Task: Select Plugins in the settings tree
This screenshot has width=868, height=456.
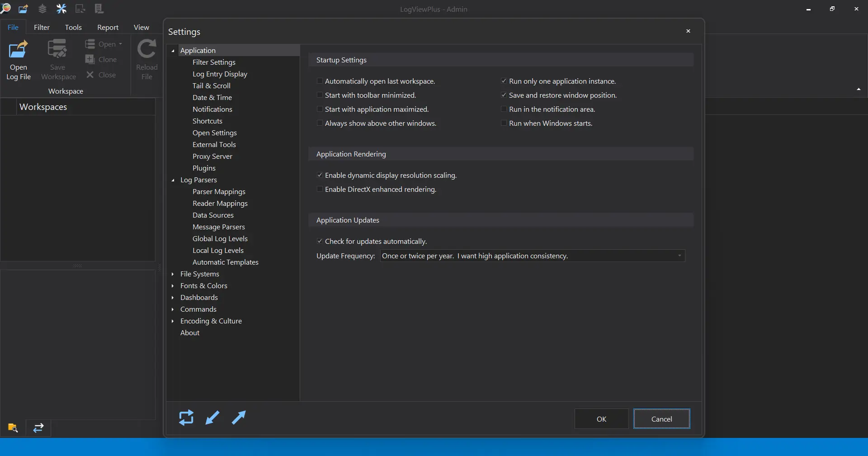Action: (x=204, y=168)
